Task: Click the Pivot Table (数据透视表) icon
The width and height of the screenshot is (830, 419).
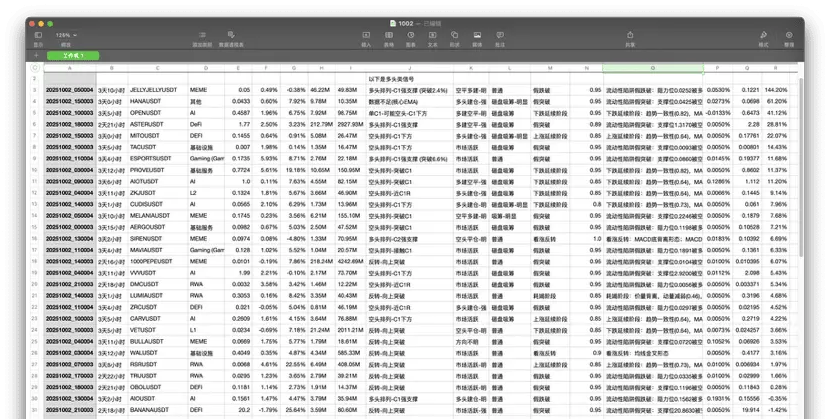Action: (x=231, y=35)
